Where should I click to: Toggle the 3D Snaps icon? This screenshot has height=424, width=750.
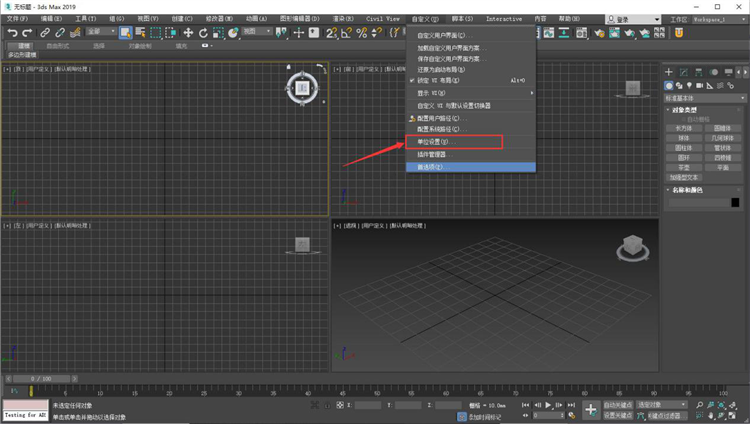coord(331,33)
